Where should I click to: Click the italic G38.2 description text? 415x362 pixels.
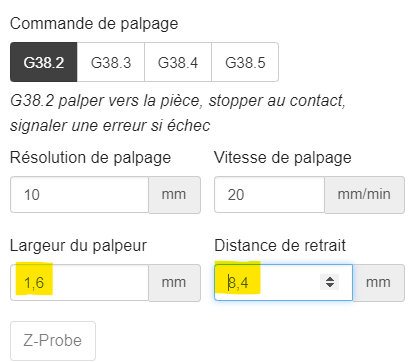(x=178, y=113)
